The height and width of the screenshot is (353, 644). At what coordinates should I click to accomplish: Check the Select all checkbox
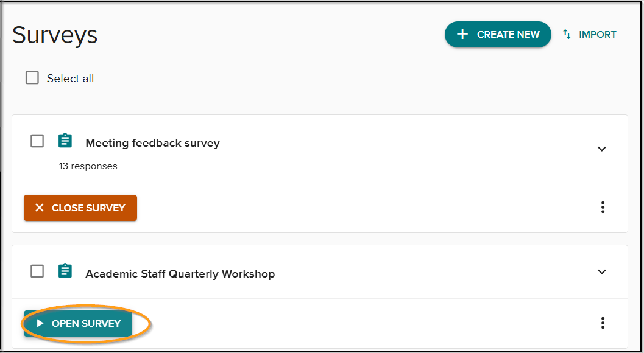pos(32,77)
